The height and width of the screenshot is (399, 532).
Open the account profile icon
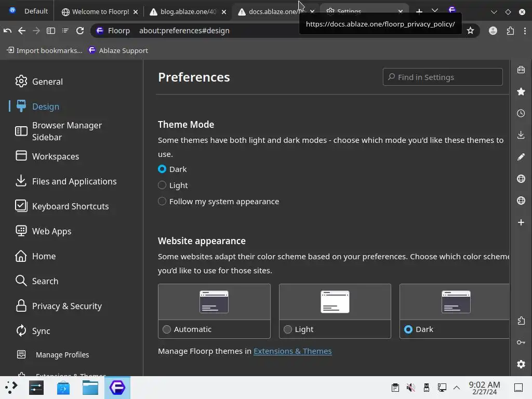point(493,31)
